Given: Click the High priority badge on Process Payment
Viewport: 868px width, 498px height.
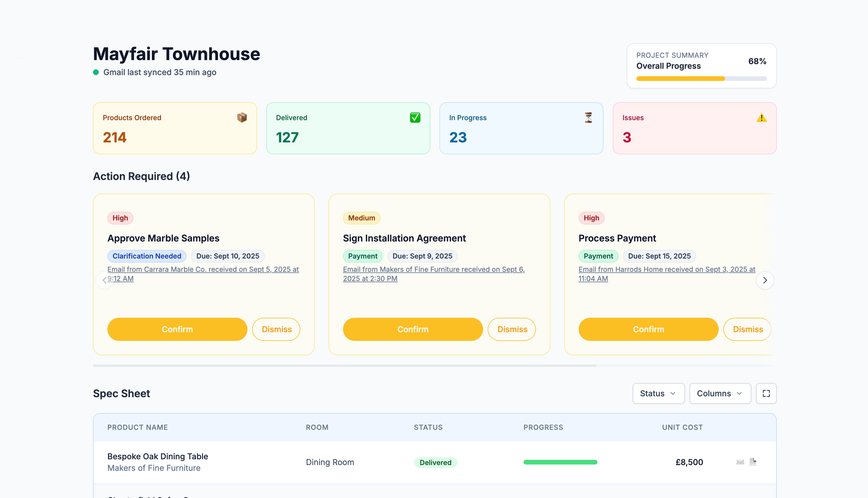Looking at the screenshot, I should point(591,218).
